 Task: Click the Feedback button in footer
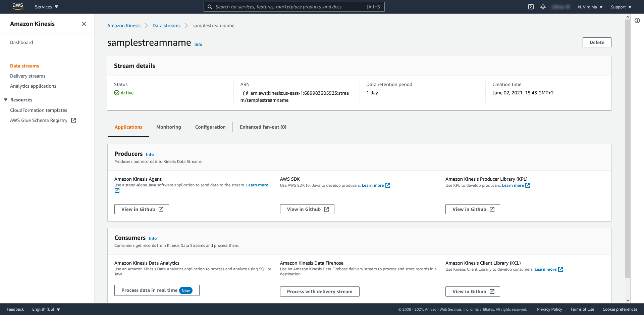point(15,309)
